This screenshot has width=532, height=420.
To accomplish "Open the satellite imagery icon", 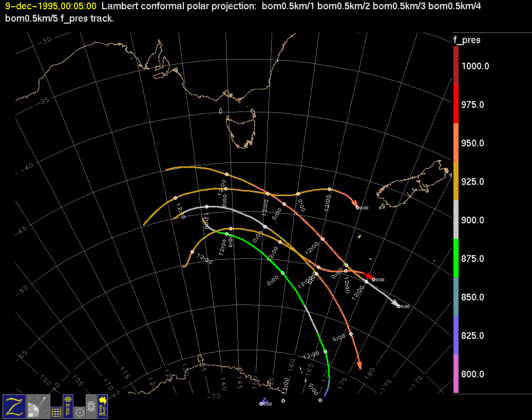I will click(37, 406).
